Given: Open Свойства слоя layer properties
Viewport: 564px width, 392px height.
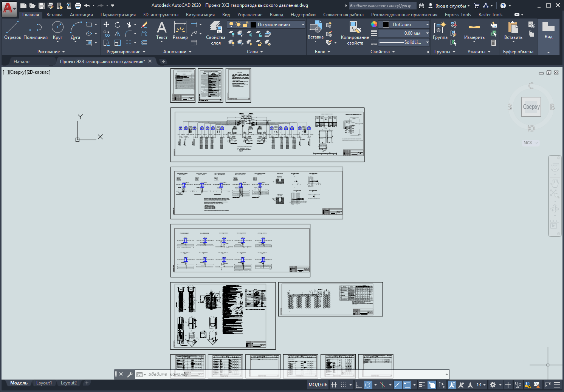Looking at the screenshot, I should coord(215,33).
